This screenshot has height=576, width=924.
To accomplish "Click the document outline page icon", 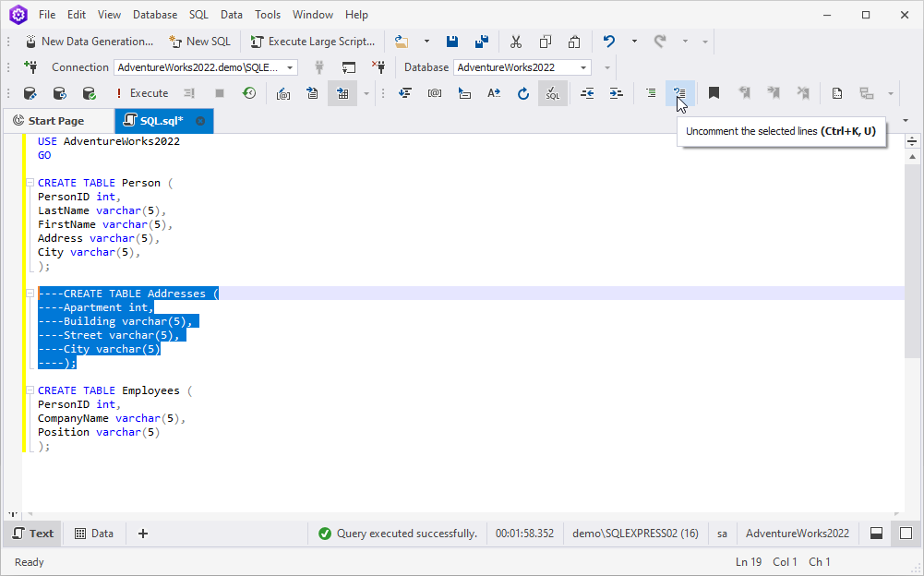I will coord(837,93).
